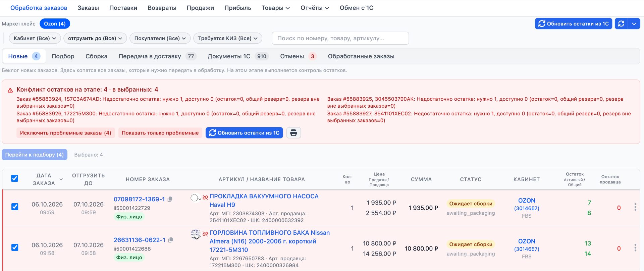Copy order number 26631136-0622-1
The image size is (644, 271).
pos(170,240)
